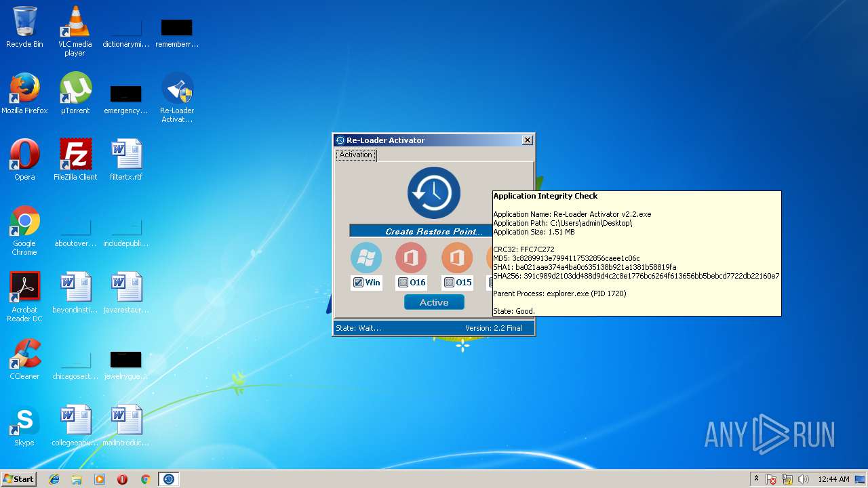Select the filtertx.rtf document icon
This screenshot has width=868, height=488.
126,160
